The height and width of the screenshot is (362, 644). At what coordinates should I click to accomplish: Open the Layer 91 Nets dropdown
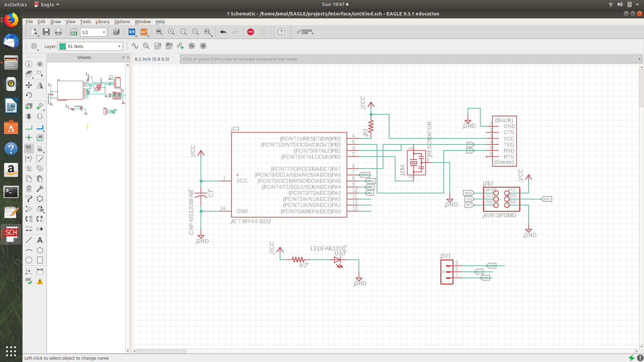[x=119, y=46]
